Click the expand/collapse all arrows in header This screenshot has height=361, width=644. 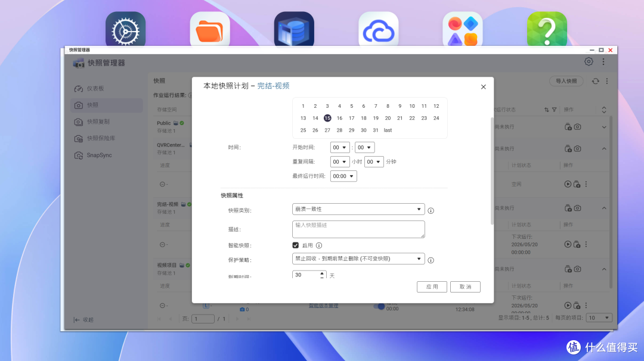pos(603,110)
